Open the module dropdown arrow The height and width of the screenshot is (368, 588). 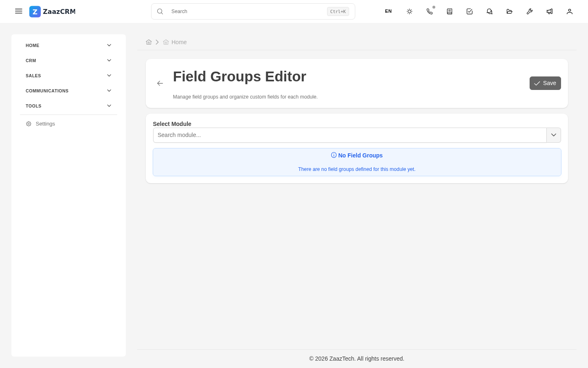click(x=554, y=135)
